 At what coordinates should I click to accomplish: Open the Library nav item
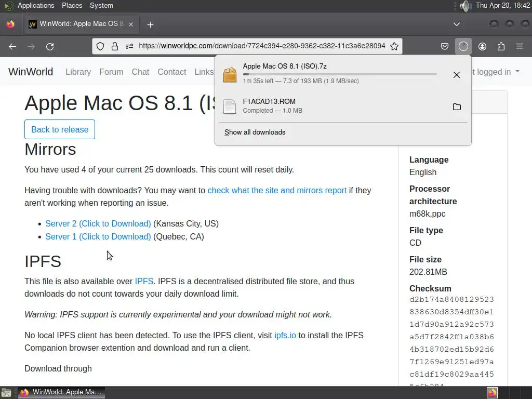click(x=78, y=72)
